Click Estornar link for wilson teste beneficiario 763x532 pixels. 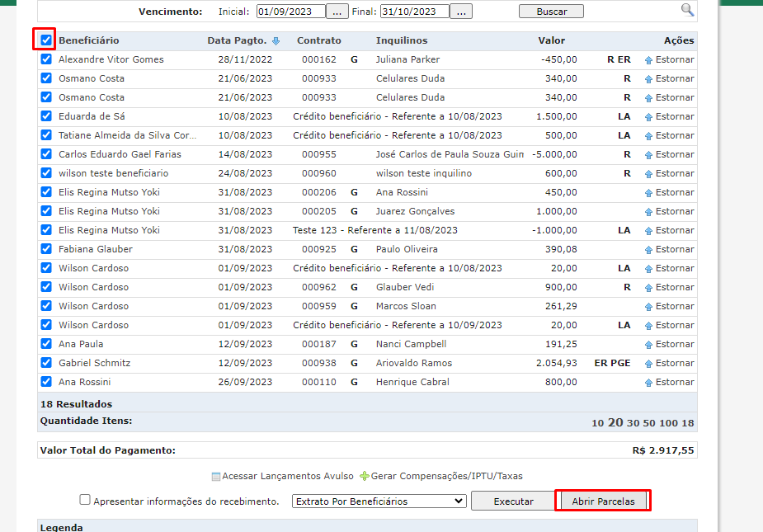[x=675, y=173]
